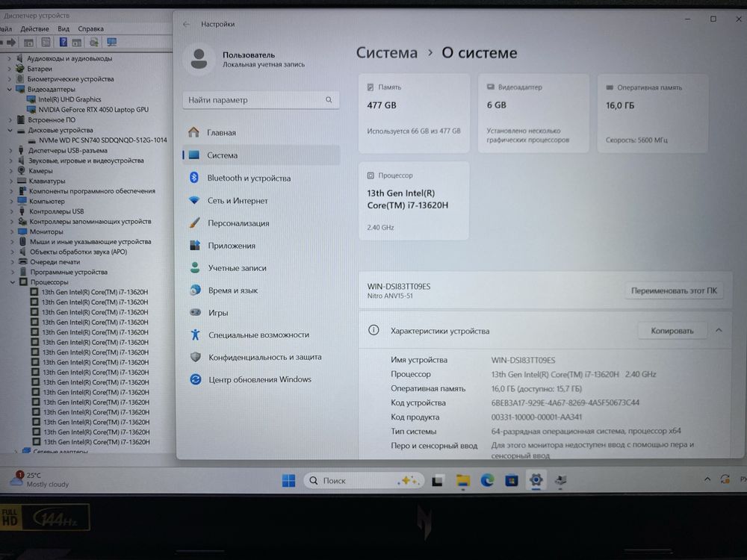Click the monitor scan icon in Device Manager toolbar
747x560 pixels.
(x=111, y=43)
